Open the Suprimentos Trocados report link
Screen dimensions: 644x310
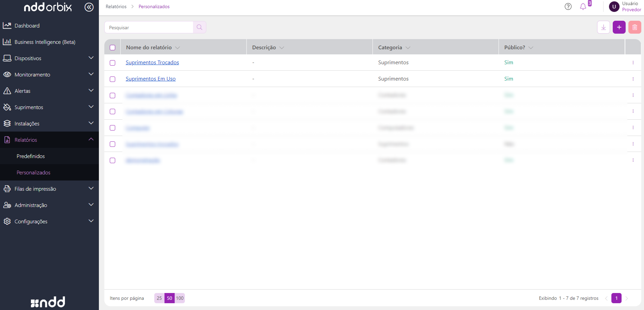click(x=152, y=62)
